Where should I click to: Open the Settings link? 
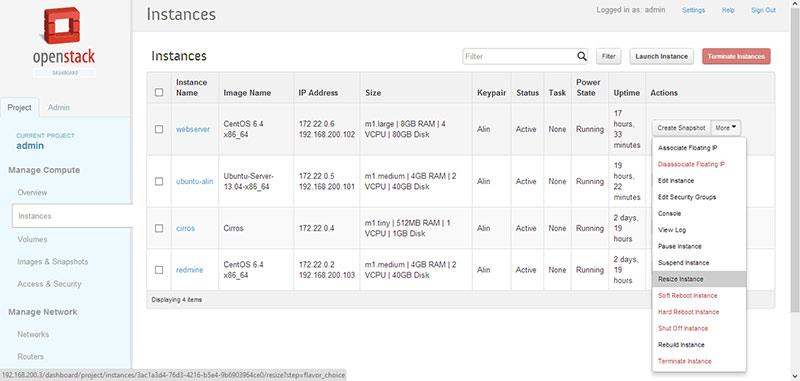pyautogui.click(x=693, y=10)
